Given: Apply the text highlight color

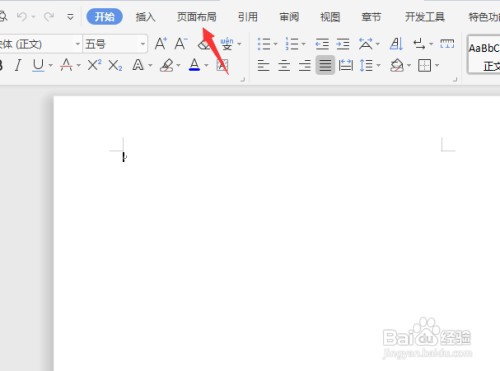Looking at the screenshot, I should tap(166, 65).
